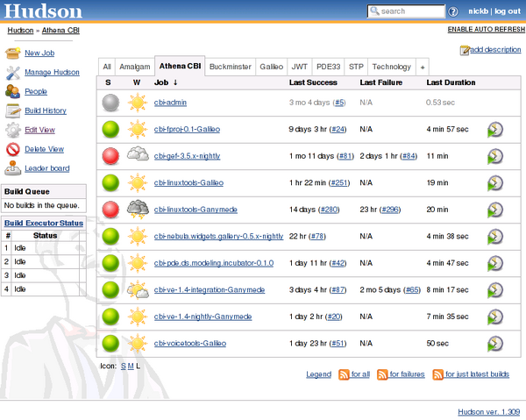Open the Galileo view tab

pyautogui.click(x=272, y=67)
